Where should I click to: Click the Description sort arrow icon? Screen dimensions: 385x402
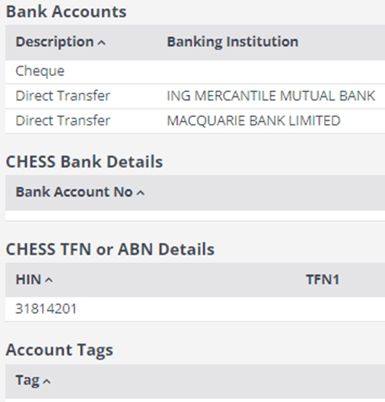pos(102,43)
